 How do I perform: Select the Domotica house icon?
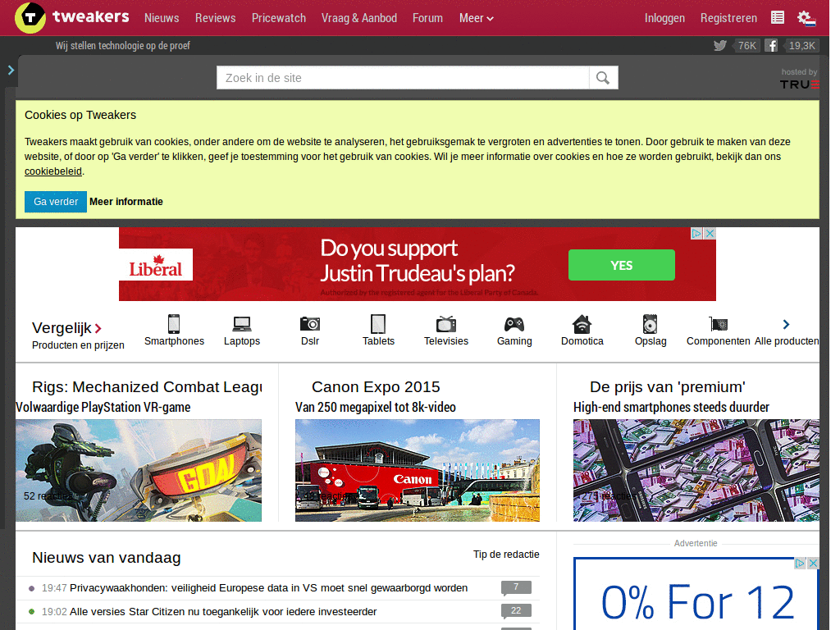[582, 324]
